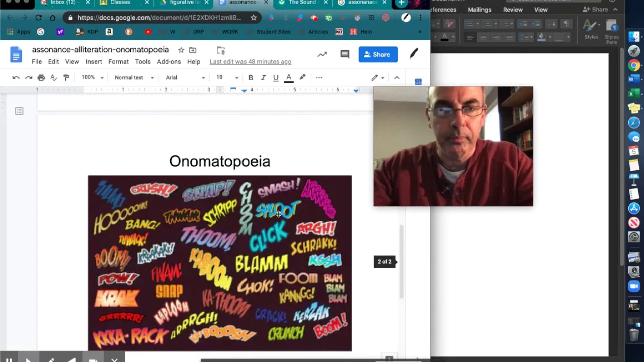Toggle paragraph marks in Word ribbon
Viewport: 644px width, 362px height.
point(566,24)
